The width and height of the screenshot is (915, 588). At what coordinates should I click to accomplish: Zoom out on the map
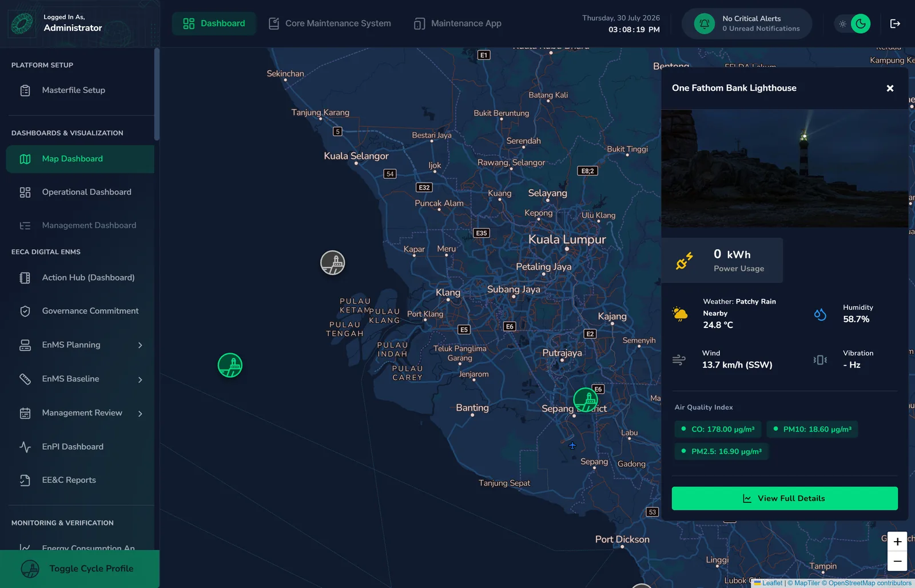coord(897,561)
